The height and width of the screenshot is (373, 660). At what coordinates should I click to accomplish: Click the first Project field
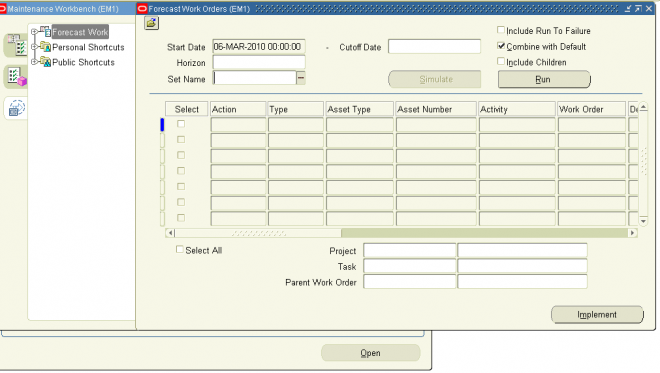pos(410,250)
